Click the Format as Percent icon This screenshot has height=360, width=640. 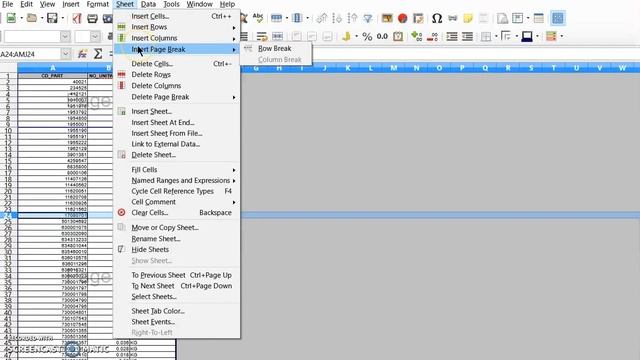tap(367, 37)
